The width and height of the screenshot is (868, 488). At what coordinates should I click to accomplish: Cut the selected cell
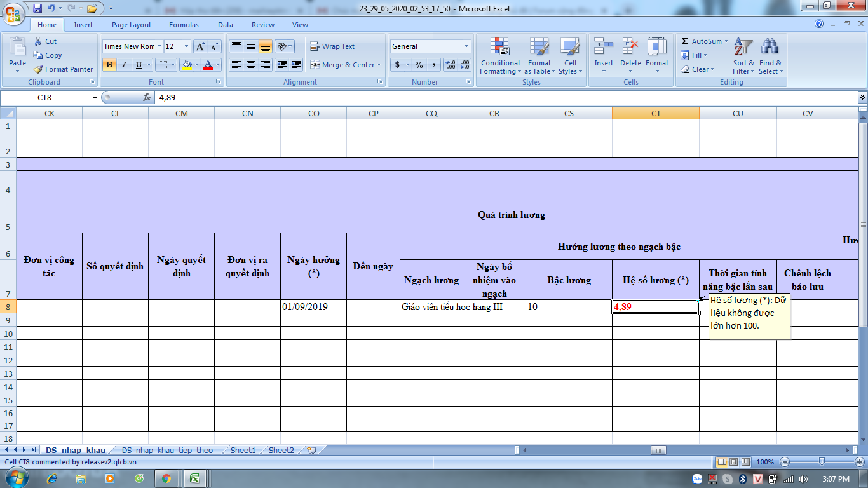pos(45,41)
